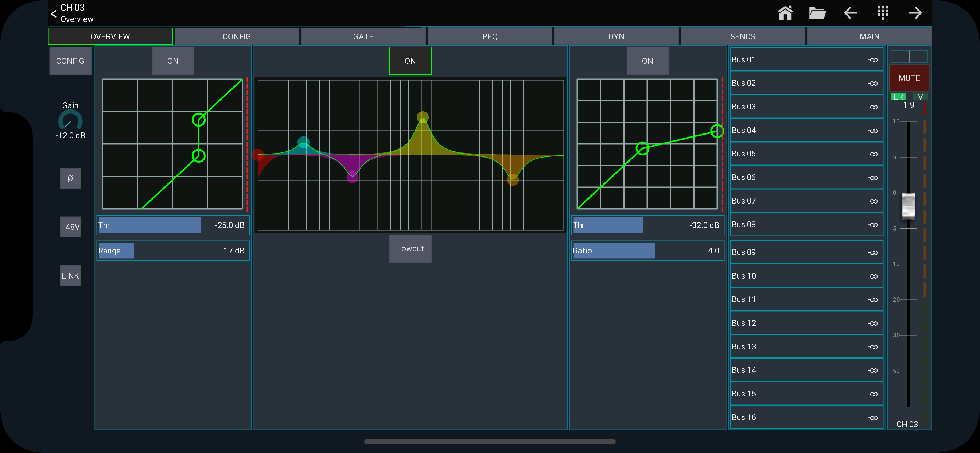Turn on the gate ON button
This screenshot has height=453, width=980.
pyautogui.click(x=173, y=61)
